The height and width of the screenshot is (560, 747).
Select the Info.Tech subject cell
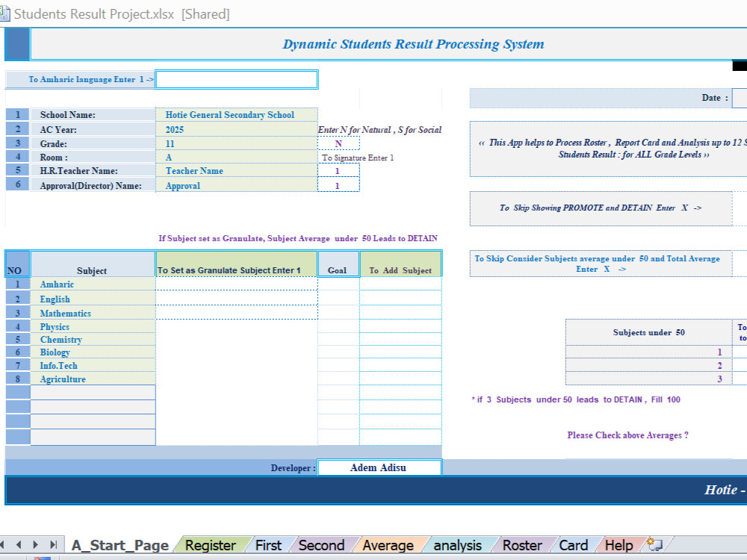93,365
